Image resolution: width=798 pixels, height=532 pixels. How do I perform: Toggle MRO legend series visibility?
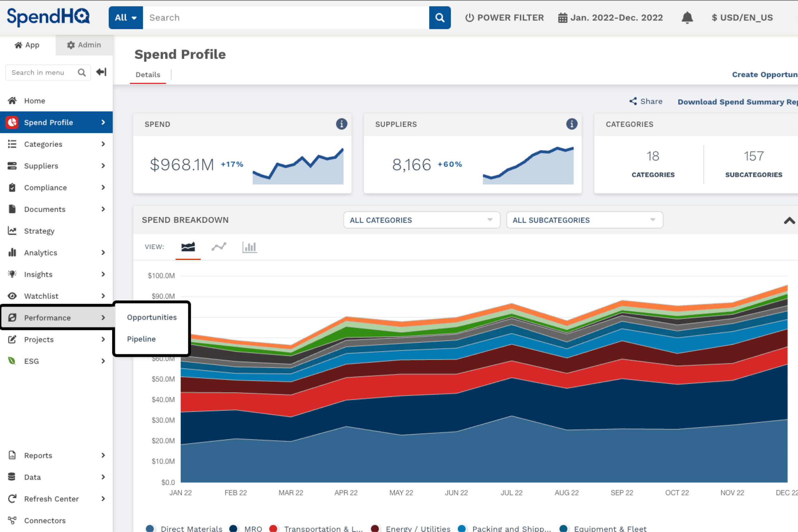253,528
